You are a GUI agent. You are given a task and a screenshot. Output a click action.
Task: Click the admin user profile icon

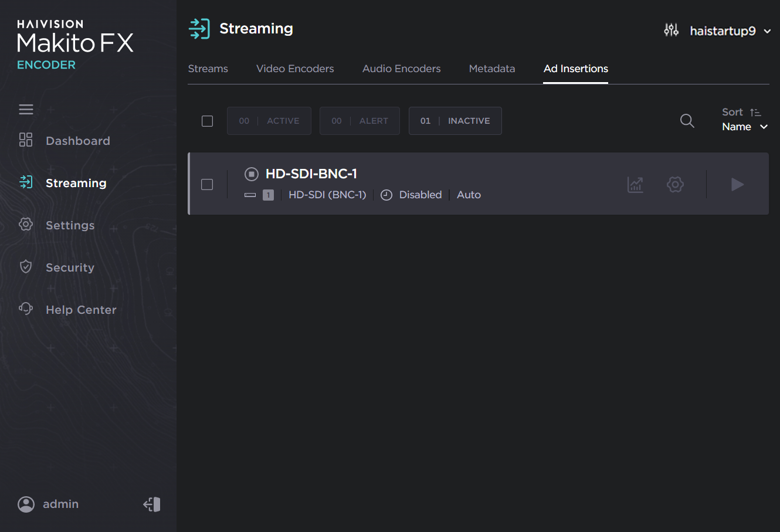click(26, 504)
